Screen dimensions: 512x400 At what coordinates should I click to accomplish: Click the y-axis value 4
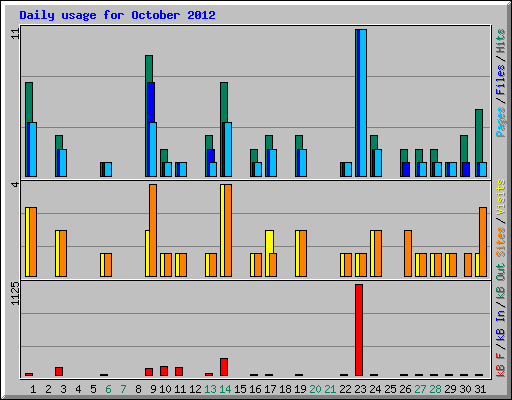pos(15,184)
